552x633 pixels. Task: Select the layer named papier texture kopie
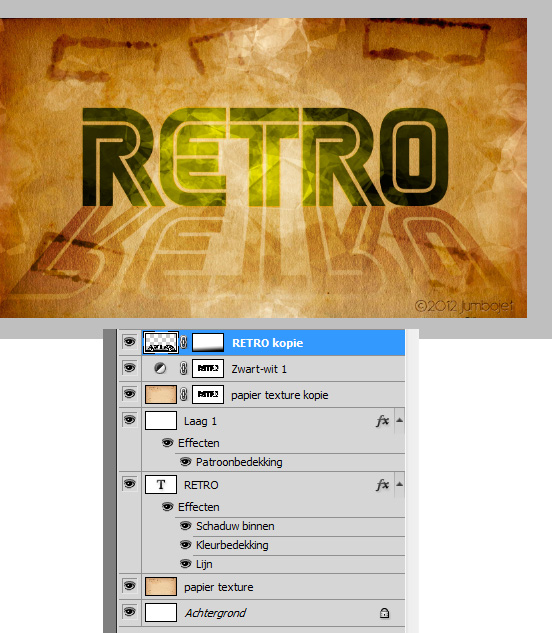[x=279, y=395]
